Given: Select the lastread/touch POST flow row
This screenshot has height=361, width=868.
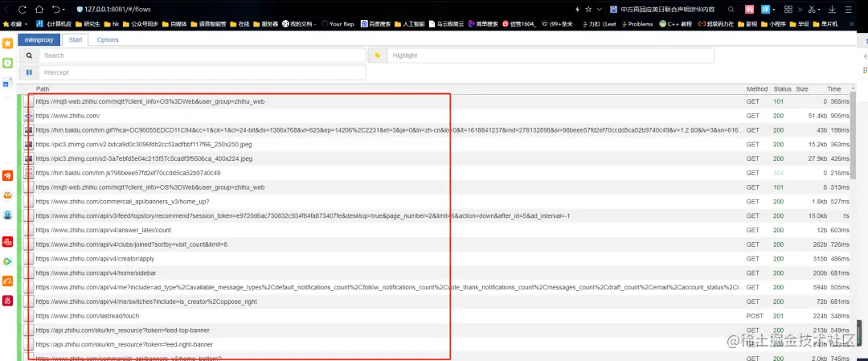Looking at the screenshot, I should pyautogui.click(x=434, y=316).
